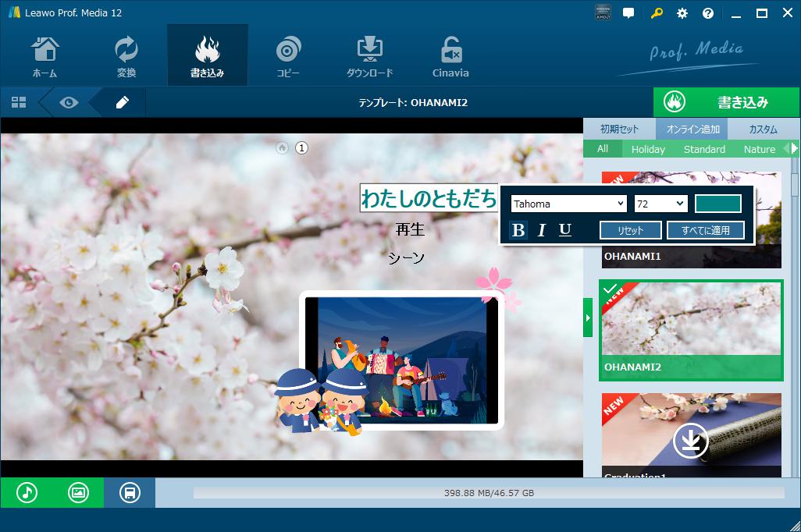Click the grid template view icon
The image size is (801, 532).
(x=19, y=103)
